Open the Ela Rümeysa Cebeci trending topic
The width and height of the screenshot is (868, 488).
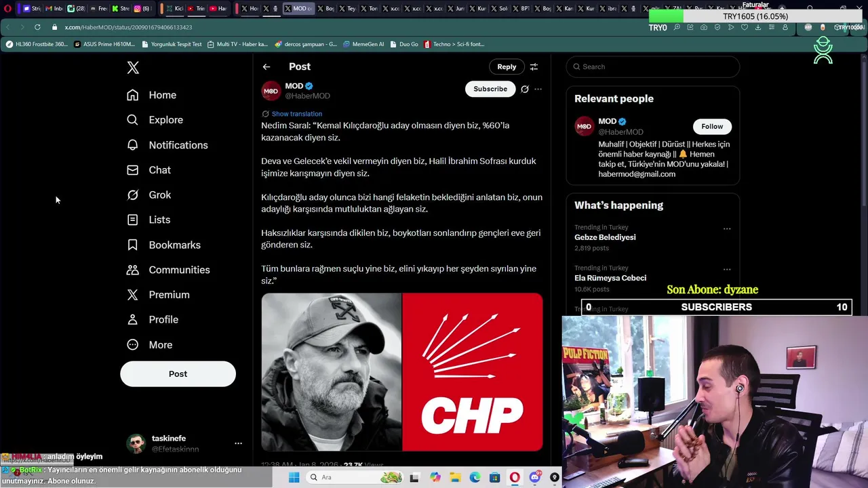point(610,278)
